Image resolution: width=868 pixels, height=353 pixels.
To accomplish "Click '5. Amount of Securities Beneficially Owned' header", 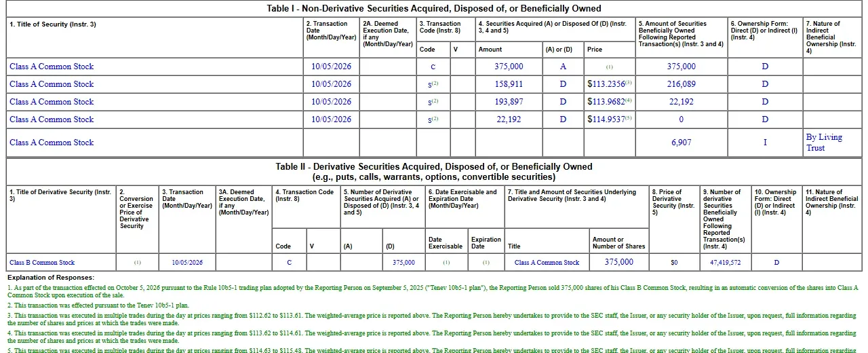I will click(681, 34).
